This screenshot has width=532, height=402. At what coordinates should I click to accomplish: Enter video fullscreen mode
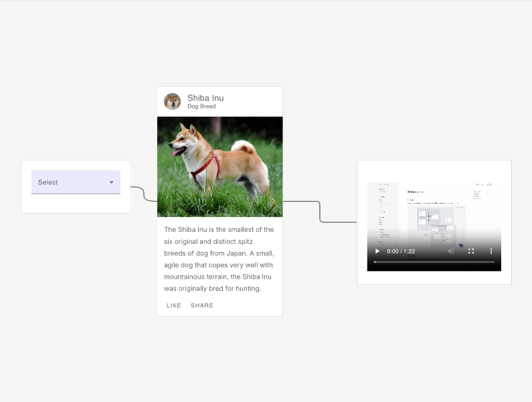[471, 251]
